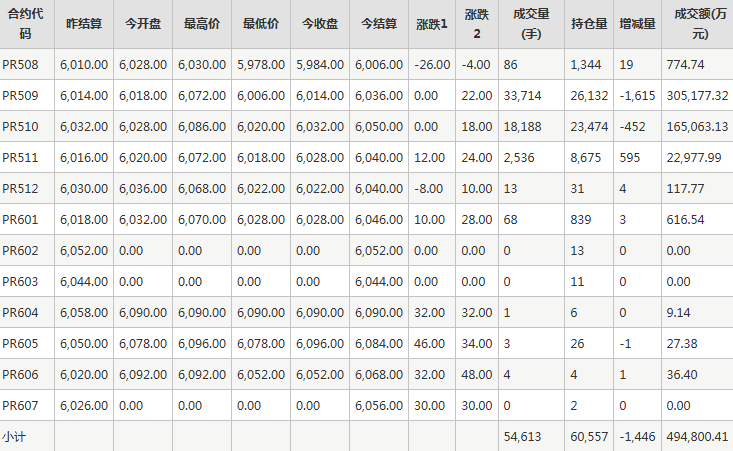
Task: Click the 今结算 column header
Action: (x=379, y=23)
